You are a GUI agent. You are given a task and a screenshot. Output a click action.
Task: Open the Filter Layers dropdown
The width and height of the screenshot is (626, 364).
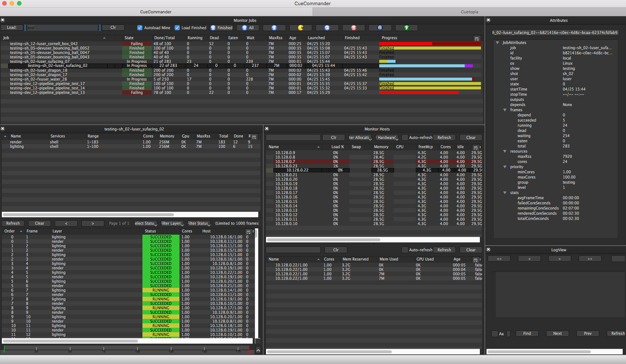pyautogui.click(x=172, y=223)
